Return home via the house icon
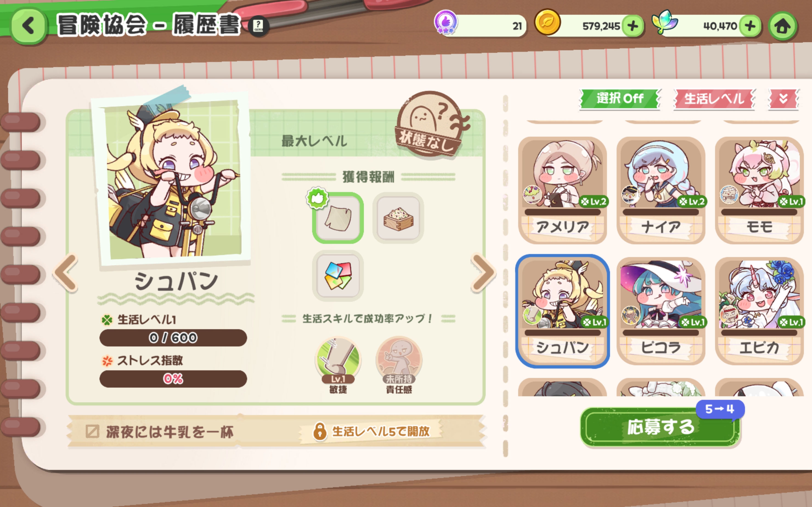The height and width of the screenshot is (507, 812). (x=782, y=27)
